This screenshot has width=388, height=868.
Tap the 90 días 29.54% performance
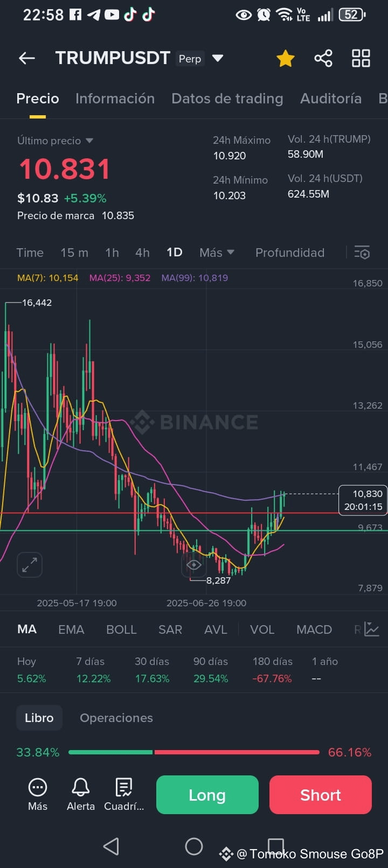point(211,670)
